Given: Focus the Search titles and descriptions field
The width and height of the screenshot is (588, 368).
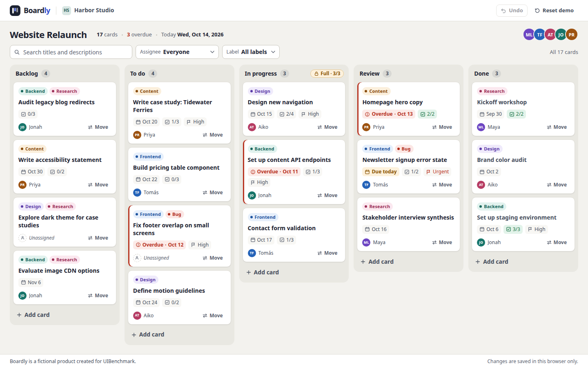Looking at the screenshot, I should (x=71, y=52).
